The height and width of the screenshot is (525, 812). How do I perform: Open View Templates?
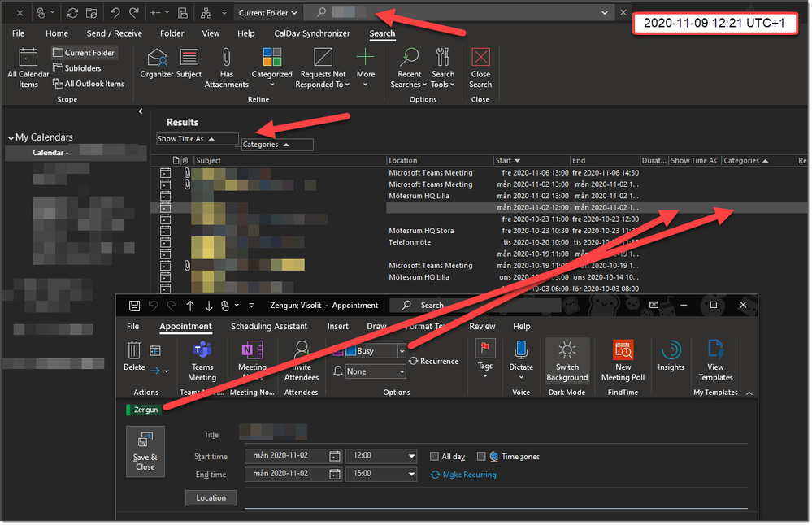click(x=715, y=362)
